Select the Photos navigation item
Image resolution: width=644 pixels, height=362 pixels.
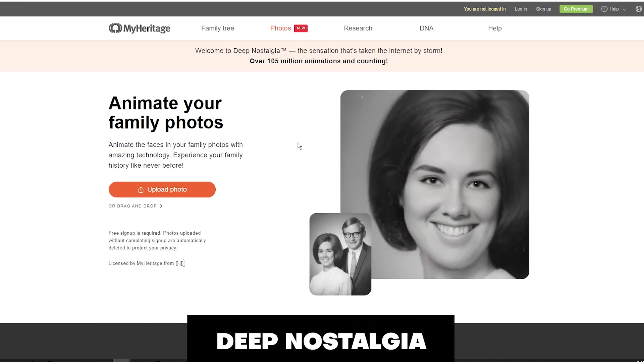click(280, 28)
